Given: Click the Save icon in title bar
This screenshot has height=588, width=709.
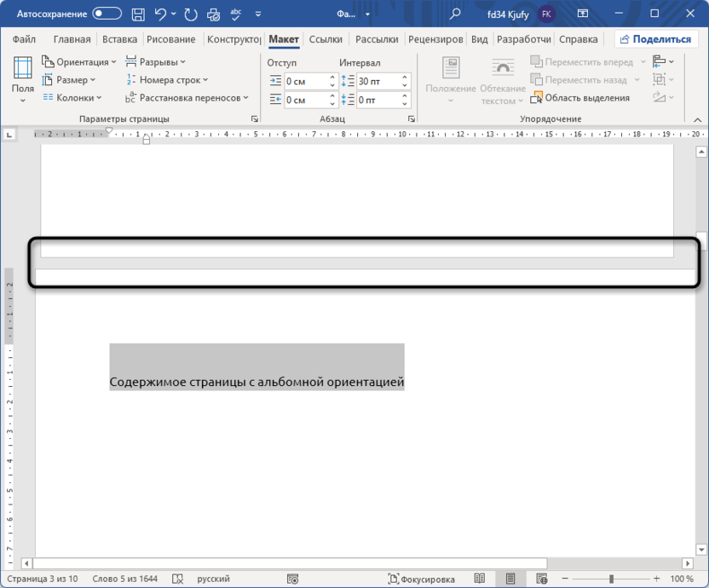Looking at the screenshot, I should 138,14.
